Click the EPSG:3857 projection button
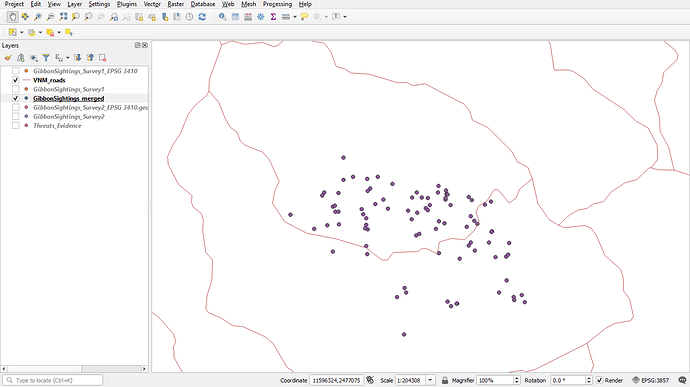Image resolution: width=690 pixels, height=387 pixels. coord(650,380)
